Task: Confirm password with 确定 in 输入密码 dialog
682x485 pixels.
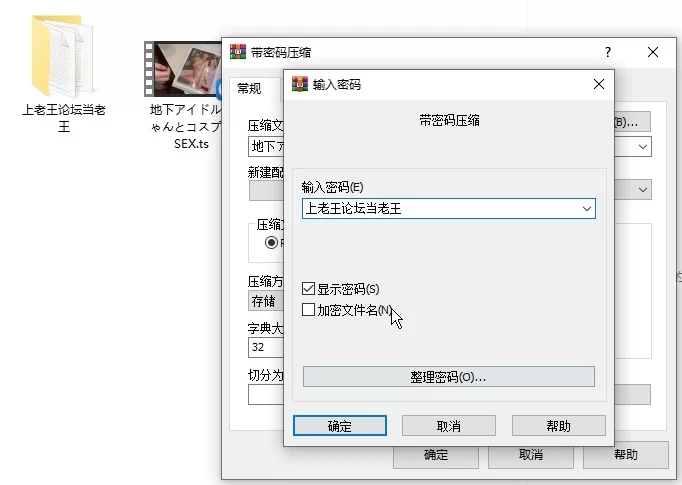Action: tap(340, 426)
